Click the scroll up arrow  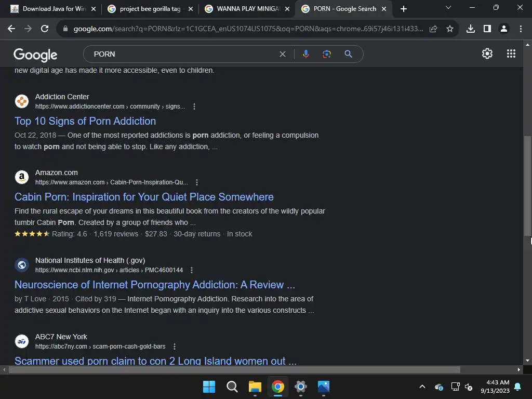click(x=527, y=45)
